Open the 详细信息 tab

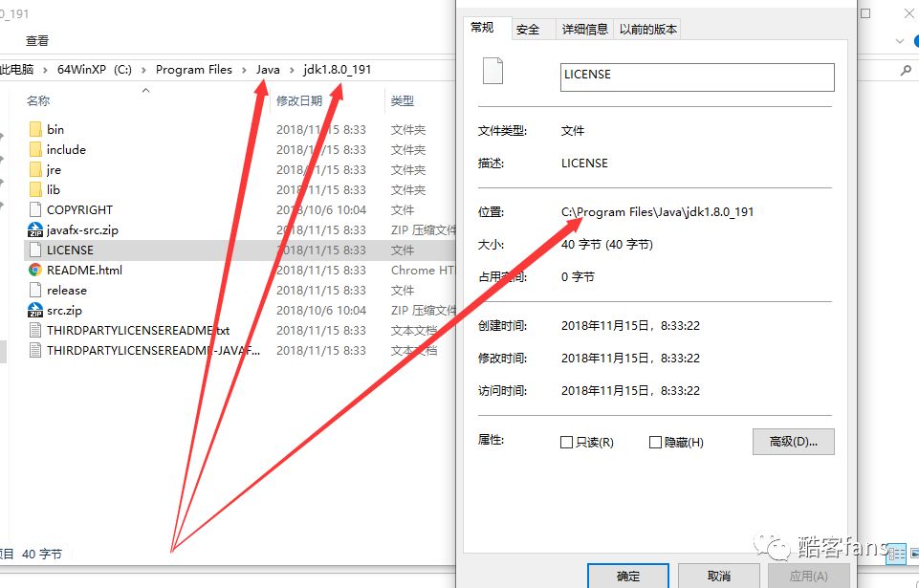[x=584, y=30]
